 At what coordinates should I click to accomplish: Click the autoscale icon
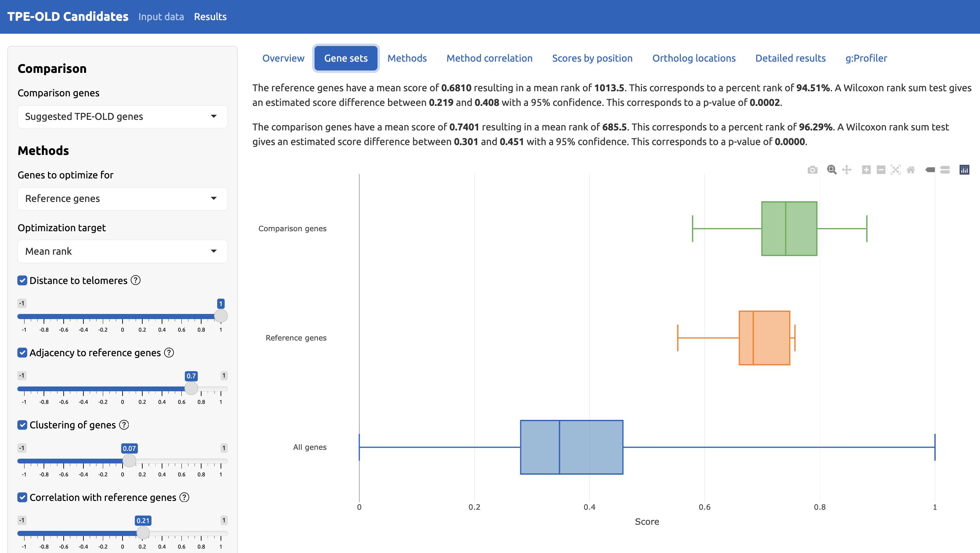click(896, 170)
